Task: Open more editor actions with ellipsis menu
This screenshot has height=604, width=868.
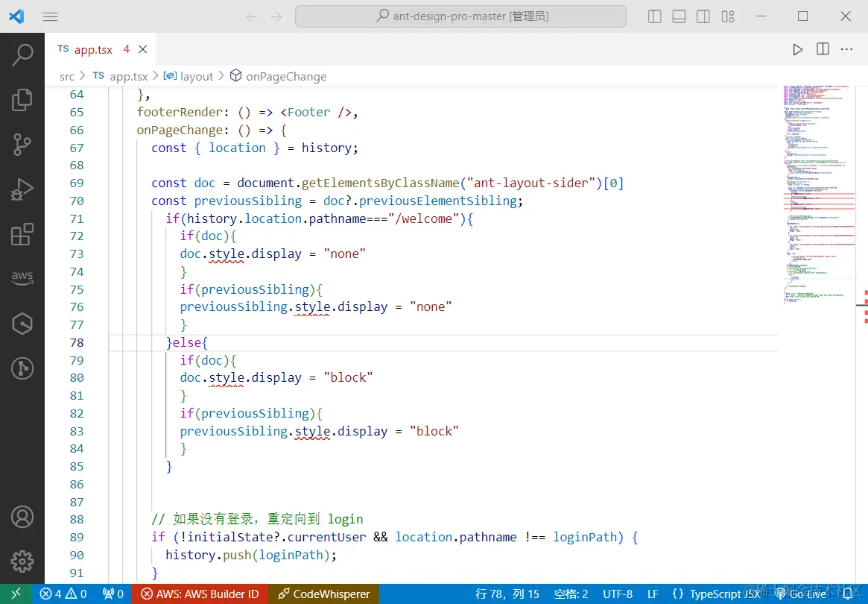Action: pyautogui.click(x=846, y=48)
